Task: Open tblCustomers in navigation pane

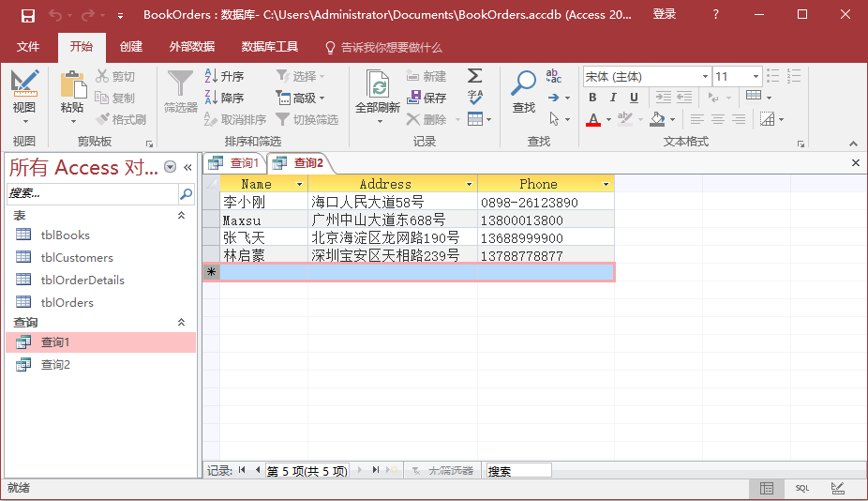Action: pyautogui.click(x=77, y=258)
